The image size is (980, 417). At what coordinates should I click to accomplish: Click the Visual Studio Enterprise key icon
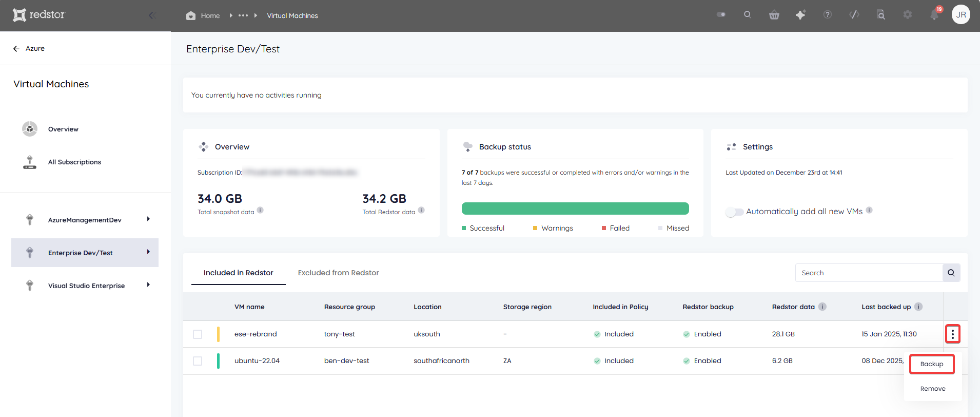coord(30,286)
